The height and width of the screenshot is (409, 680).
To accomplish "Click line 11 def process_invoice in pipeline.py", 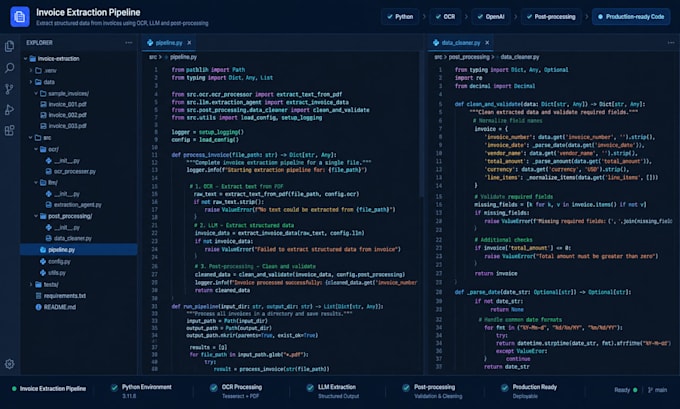I will pyautogui.click(x=254, y=155).
